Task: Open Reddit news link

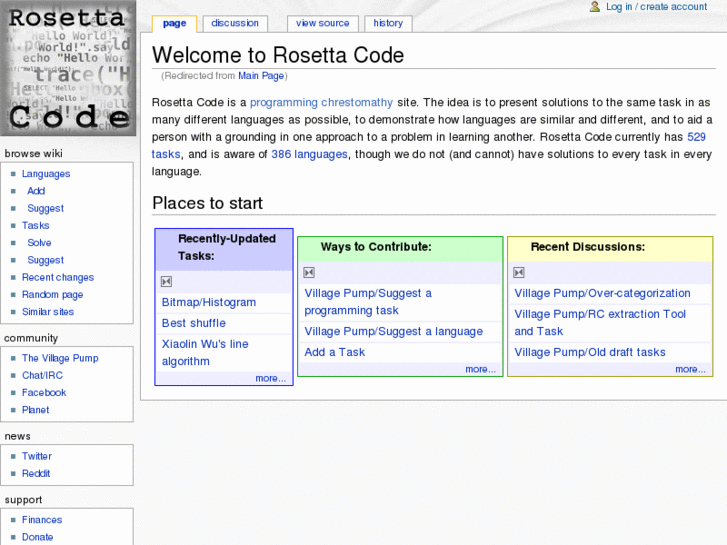Action: [36, 473]
